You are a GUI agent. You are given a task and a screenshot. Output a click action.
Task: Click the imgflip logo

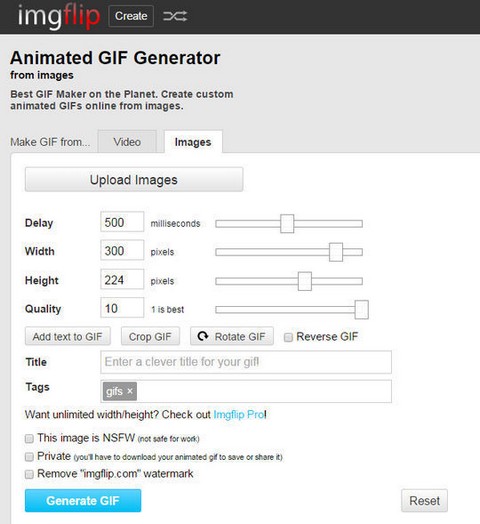(x=59, y=16)
